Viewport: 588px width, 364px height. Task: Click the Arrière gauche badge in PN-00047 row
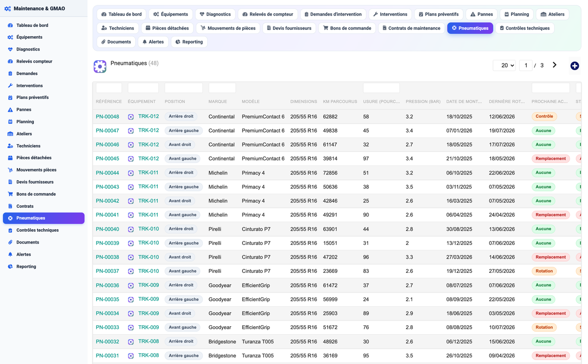184,131
